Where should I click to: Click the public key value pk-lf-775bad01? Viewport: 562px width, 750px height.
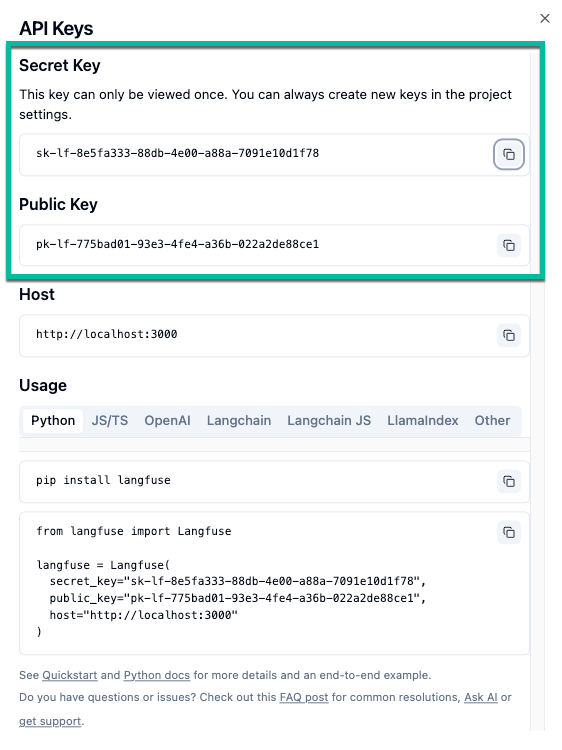[177, 244]
